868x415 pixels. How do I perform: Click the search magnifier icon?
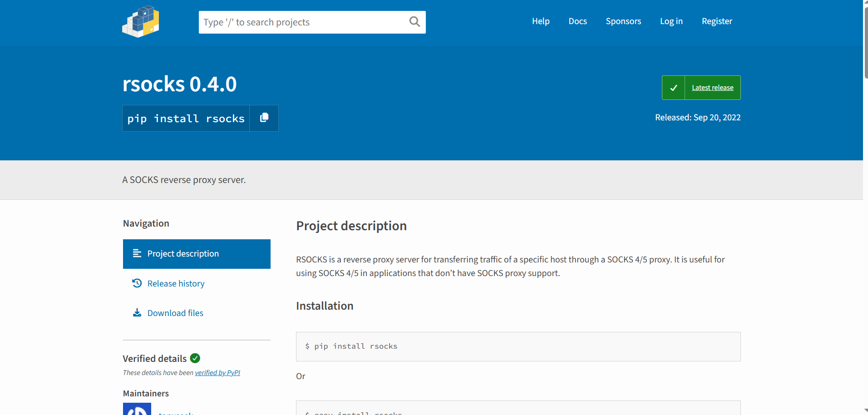click(x=414, y=22)
